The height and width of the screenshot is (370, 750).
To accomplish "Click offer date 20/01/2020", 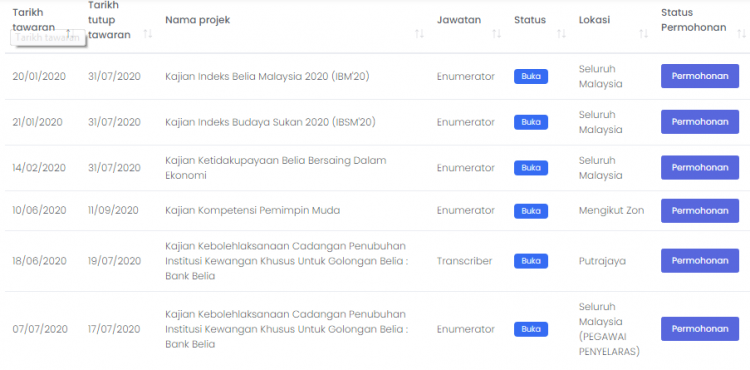I will click(x=39, y=76).
